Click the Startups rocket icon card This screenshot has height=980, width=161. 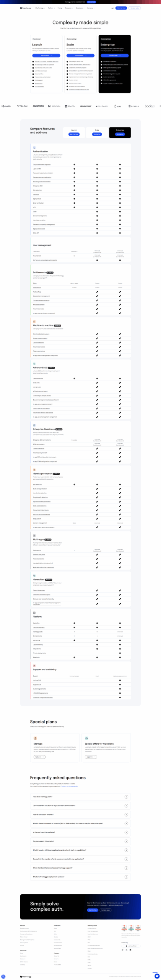coord(35,738)
